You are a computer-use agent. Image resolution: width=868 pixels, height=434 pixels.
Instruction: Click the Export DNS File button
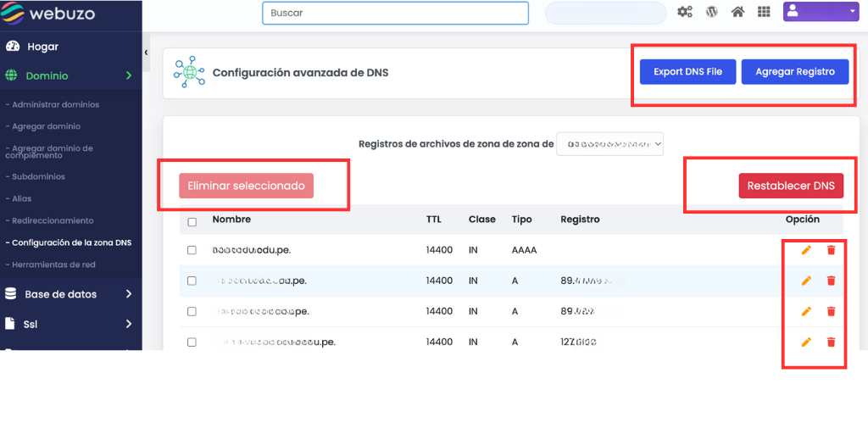click(x=687, y=72)
